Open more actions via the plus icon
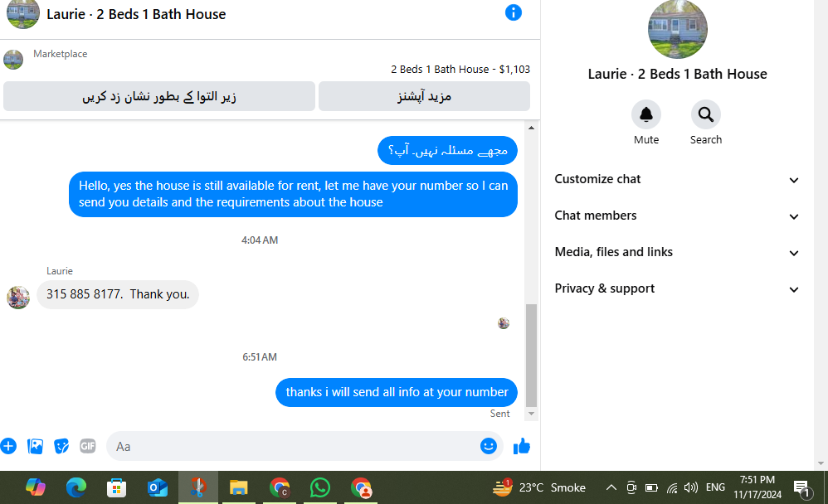 tap(8, 447)
